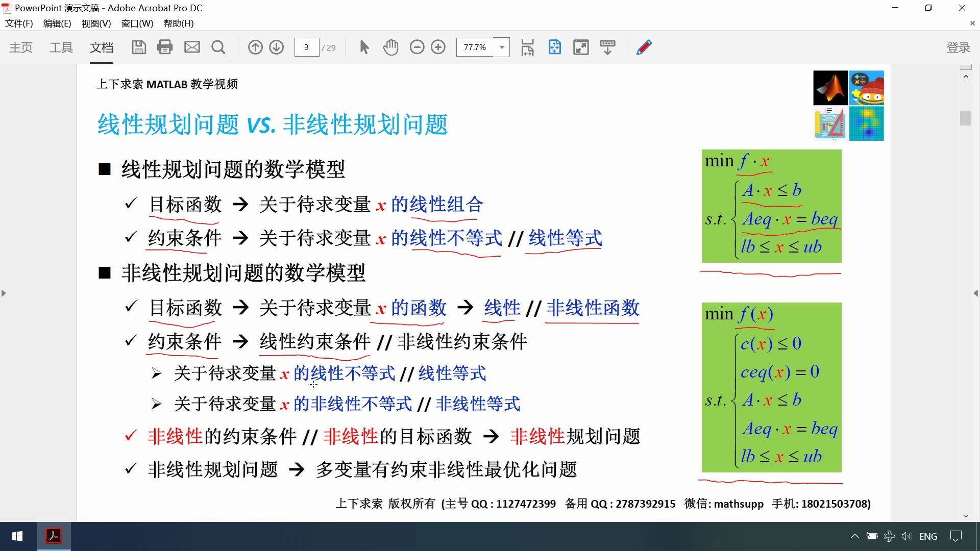The width and height of the screenshot is (980, 551).
Task: Open the search tool
Action: [218, 47]
